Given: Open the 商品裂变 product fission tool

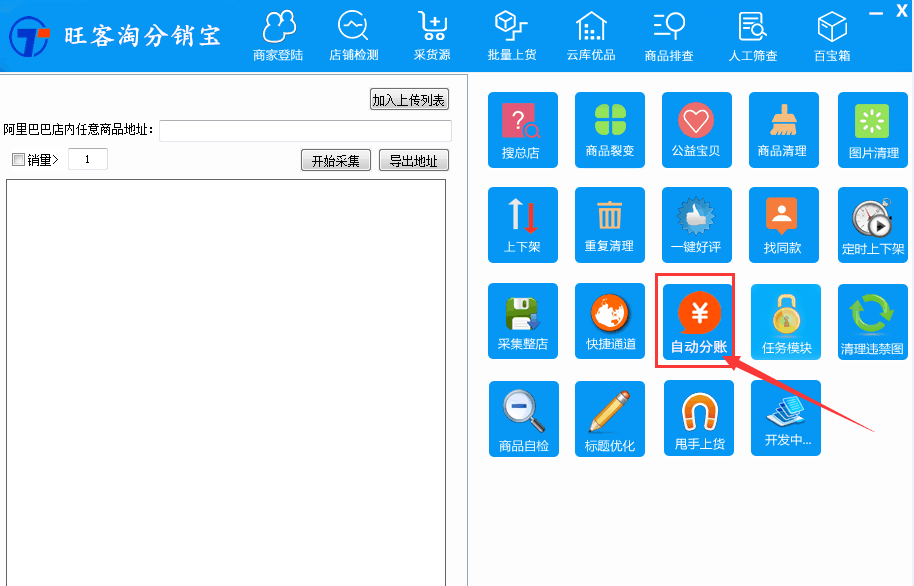Looking at the screenshot, I should pyautogui.click(x=610, y=130).
